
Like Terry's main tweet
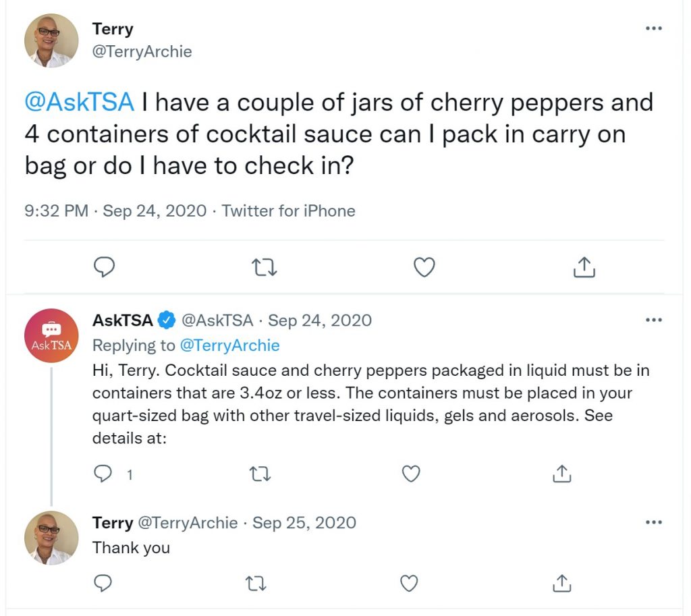pyautogui.click(x=424, y=267)
